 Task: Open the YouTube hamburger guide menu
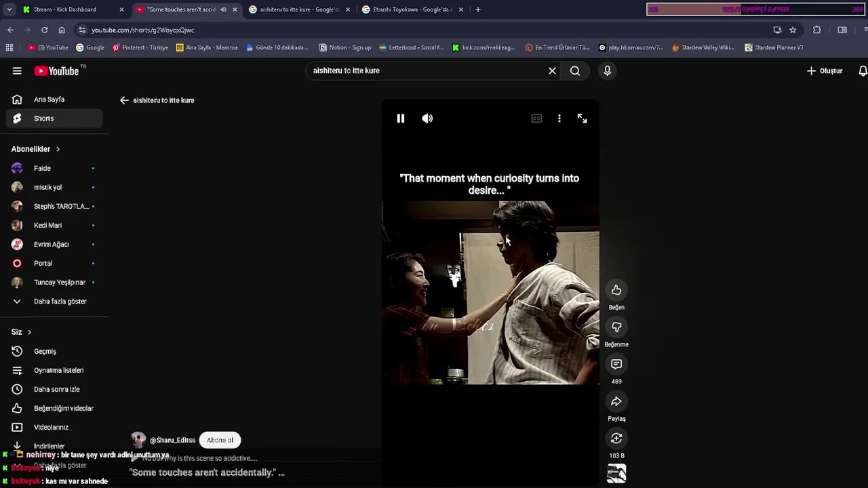pyautogui.click(x=17, y=70)
